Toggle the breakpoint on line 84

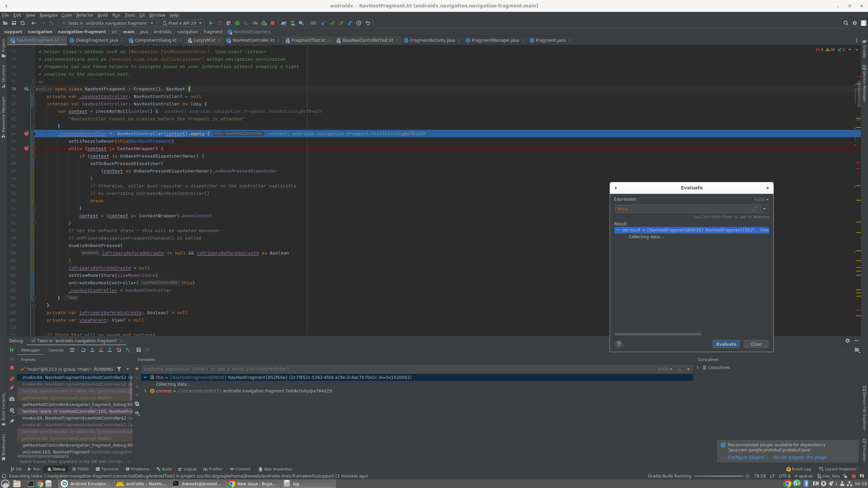tap(26, 134)
